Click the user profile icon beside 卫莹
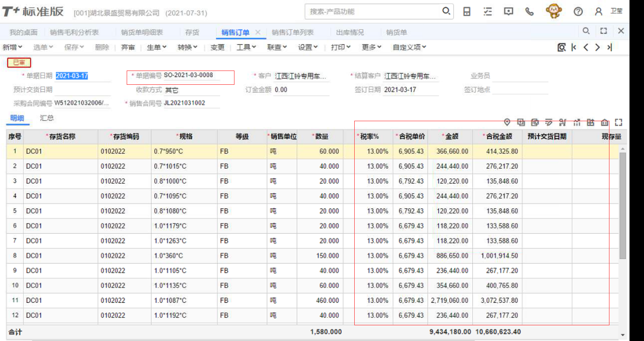Viewport: 644px width, 341px height. click(598, 12)
